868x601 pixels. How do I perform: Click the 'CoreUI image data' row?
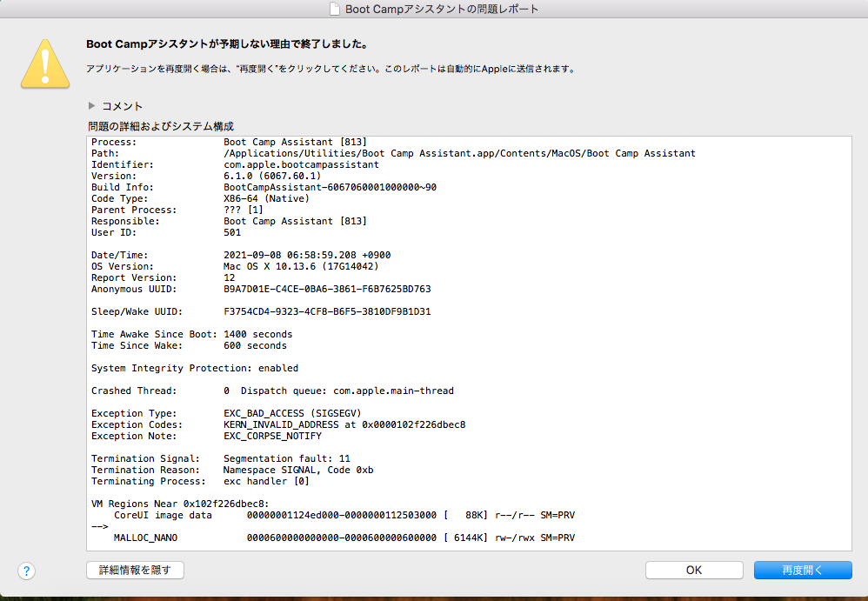(x=344, y=515)
